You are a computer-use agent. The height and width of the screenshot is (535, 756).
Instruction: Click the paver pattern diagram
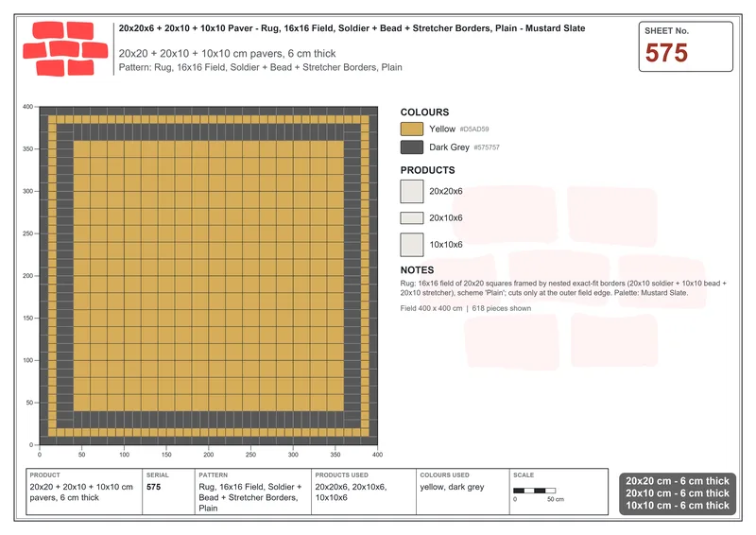click(x=208, y=276)
